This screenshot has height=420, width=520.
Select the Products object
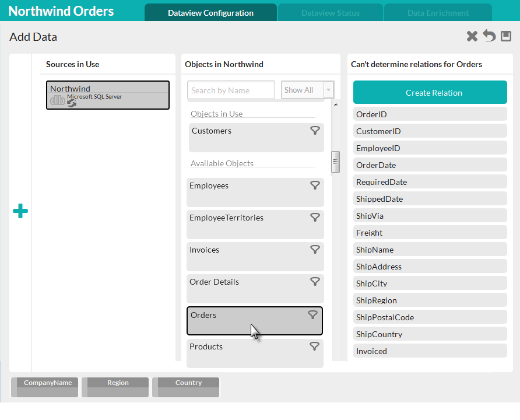click(255, 353)
